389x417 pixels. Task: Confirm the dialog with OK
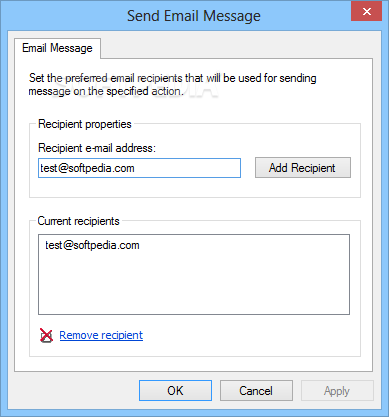[x=175, y=391]
